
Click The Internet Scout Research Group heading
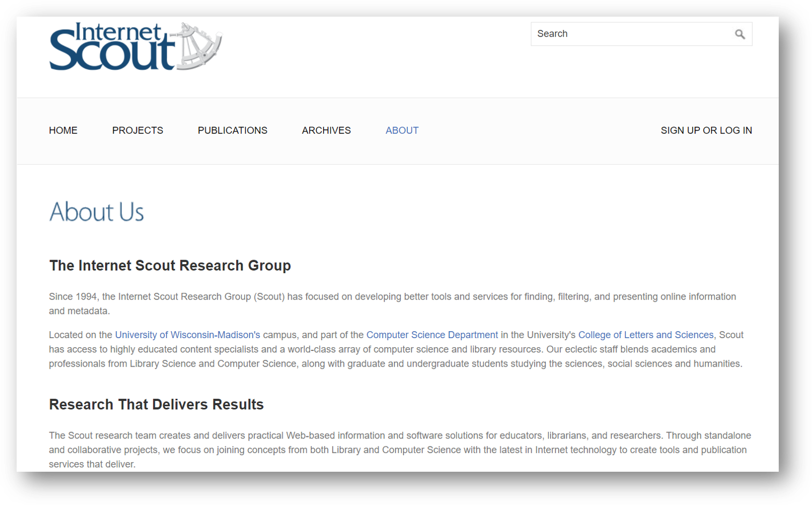tap(170, 265)
